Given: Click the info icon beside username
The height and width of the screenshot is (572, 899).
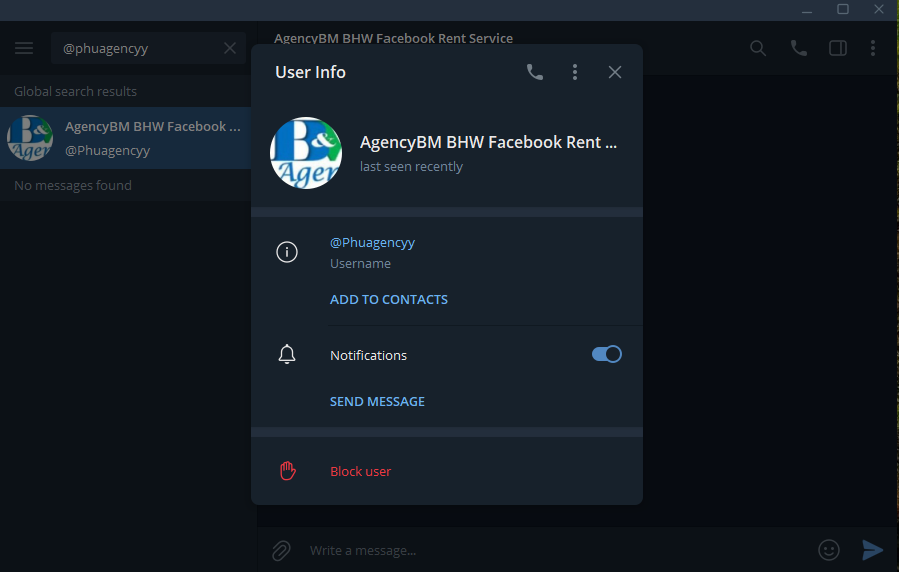Looking at the screenshot, I should [287, 252].
